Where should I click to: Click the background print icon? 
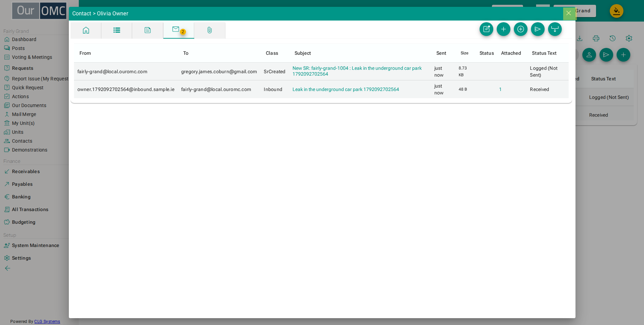point(596,38)
